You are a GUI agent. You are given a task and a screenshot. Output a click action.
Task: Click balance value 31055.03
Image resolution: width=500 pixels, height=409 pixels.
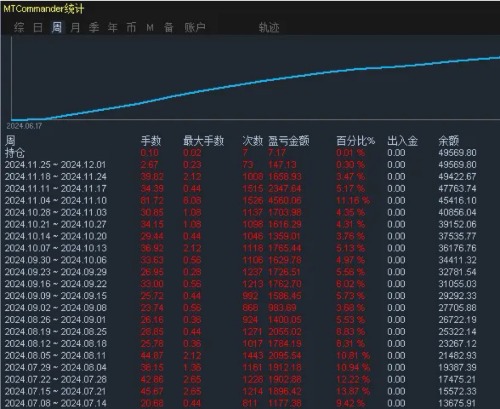click(457, 284)
